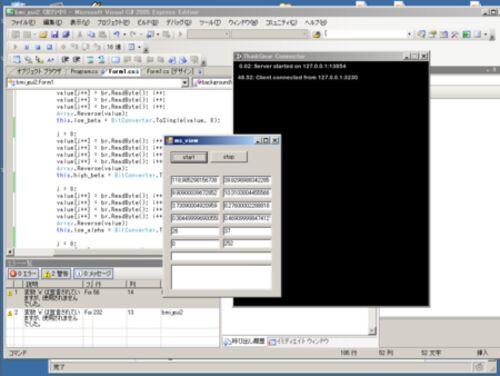
Task: Open debug windows dropdown arrow
Action: [x=139, y=47]
